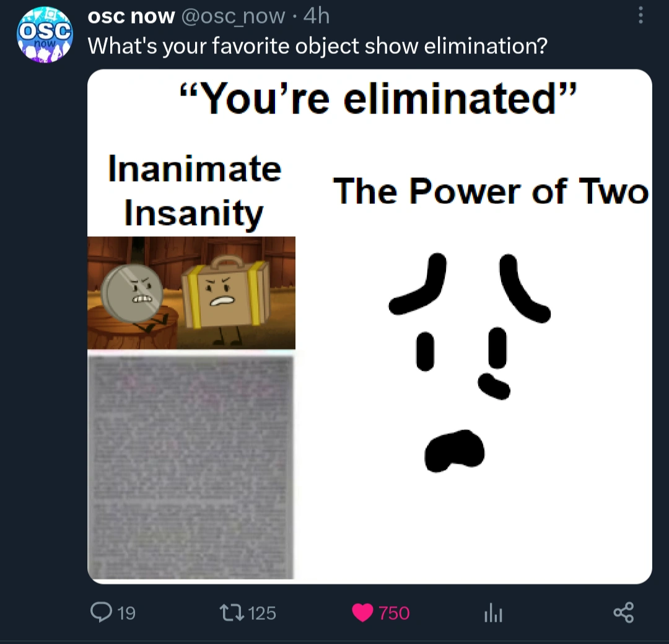Click the reply speech bubble icon
Screen dimensions: 669x644
(x=100, y=613)
